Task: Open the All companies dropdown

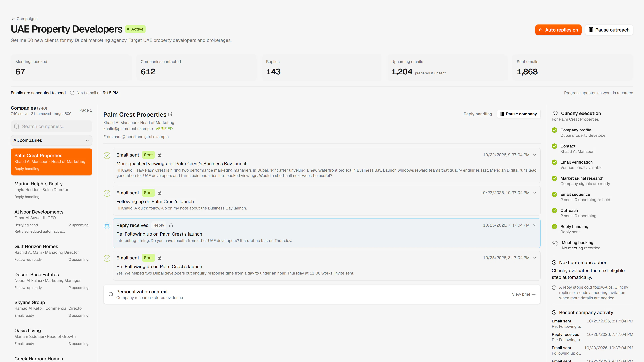Action: pyautogui.click(x=51, y=140)
